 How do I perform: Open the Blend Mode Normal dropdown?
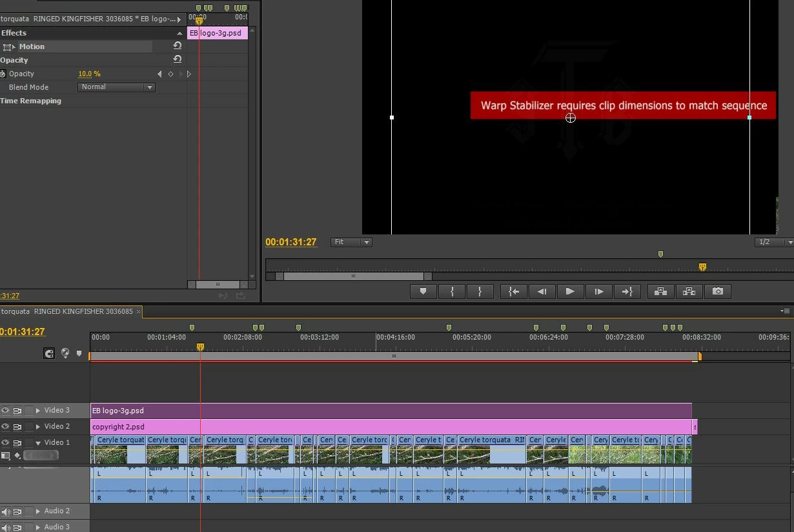(116, 87)
